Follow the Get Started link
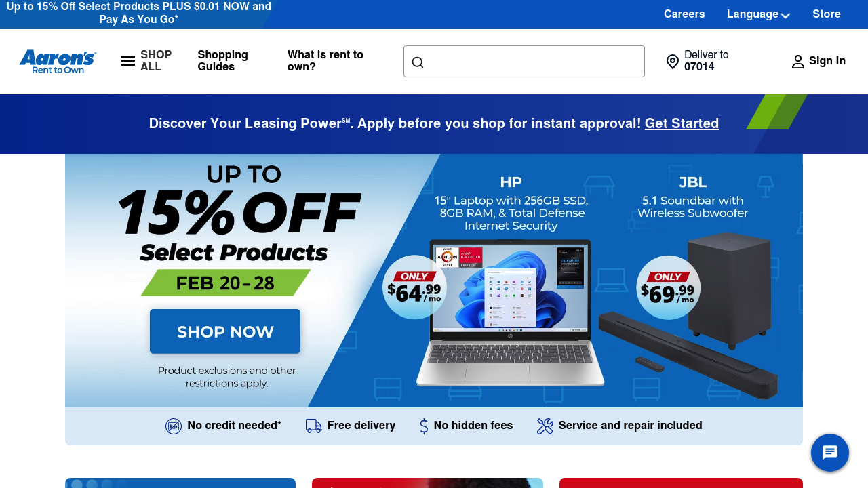The height and width of the screenshot is (488, 868). tap(682, 123)
